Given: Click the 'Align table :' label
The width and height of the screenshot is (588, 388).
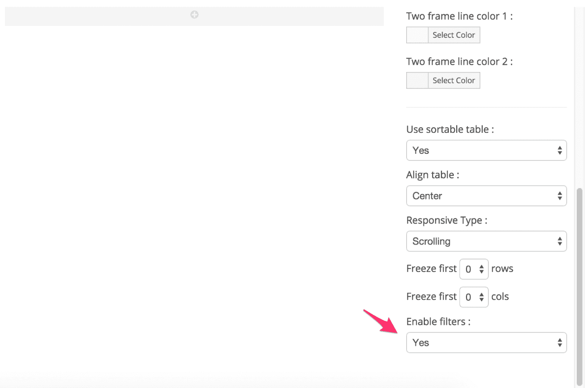Looking at the screenshot, I should pos(432,175).
